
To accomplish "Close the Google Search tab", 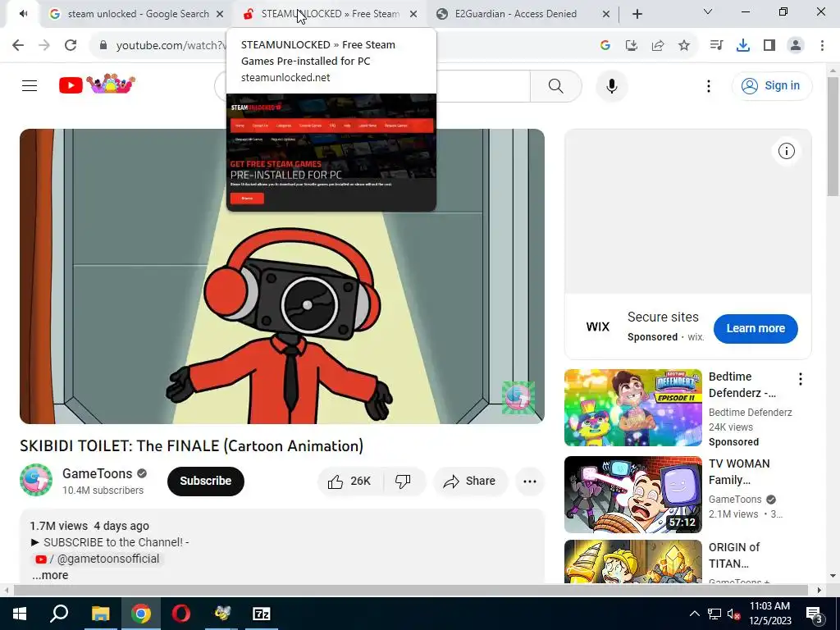I will click(x=220, y=15).
